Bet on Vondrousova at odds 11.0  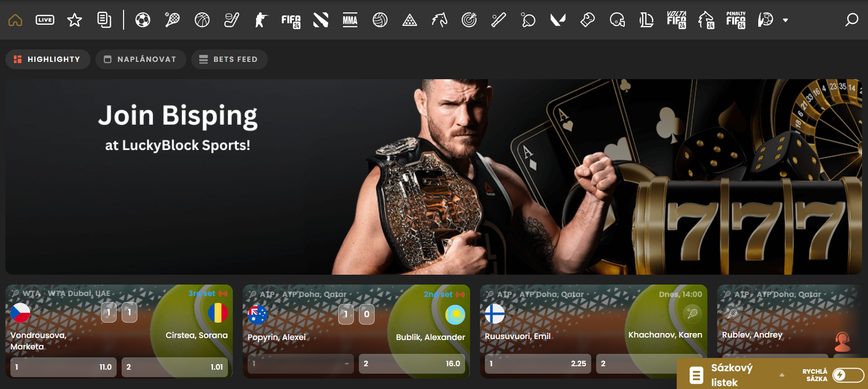(64, 367)
